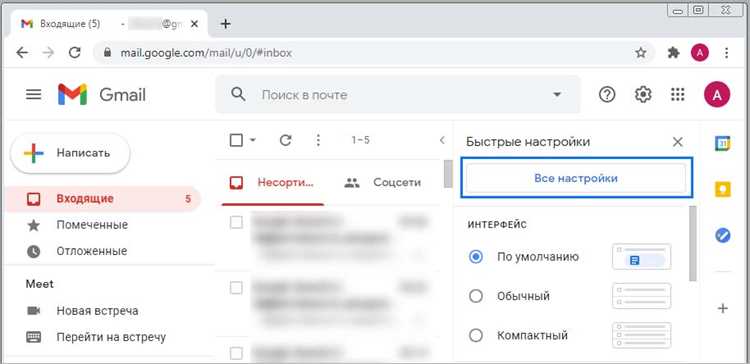Click the Поиск в почте search field
This screenshot has width=750, height=364.
tap(397, 95)
